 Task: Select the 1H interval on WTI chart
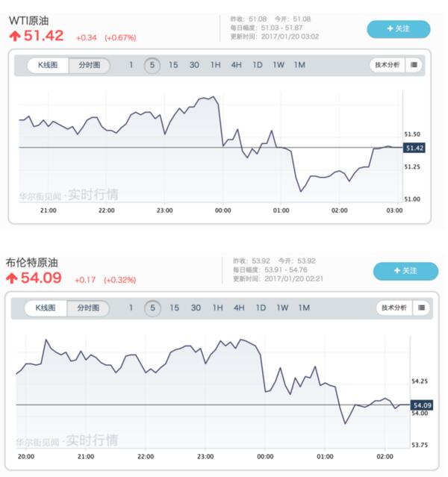pyautogui.click(x=215, y=65)
